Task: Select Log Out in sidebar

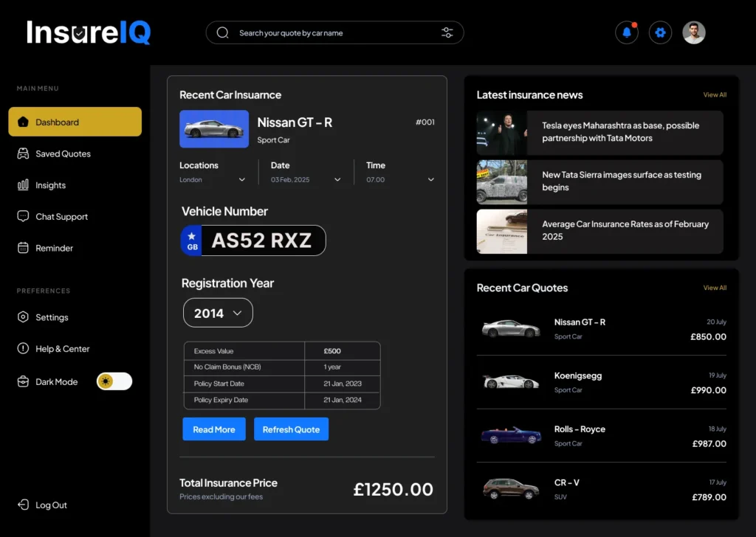Action: [x=42, y=505]
